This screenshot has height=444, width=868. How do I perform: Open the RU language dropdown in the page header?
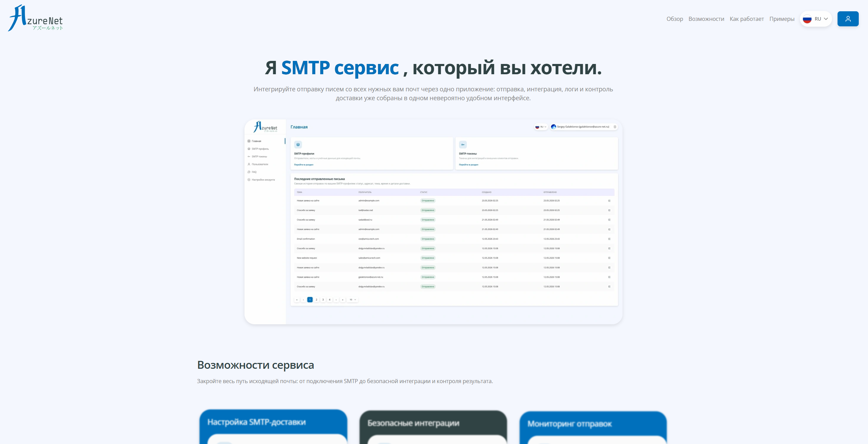816,19
